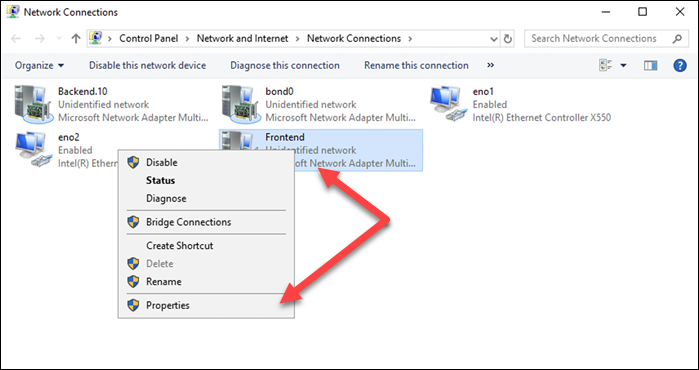
Task: Open the Organize dropdown menu
Action: (x=39, y=66)
